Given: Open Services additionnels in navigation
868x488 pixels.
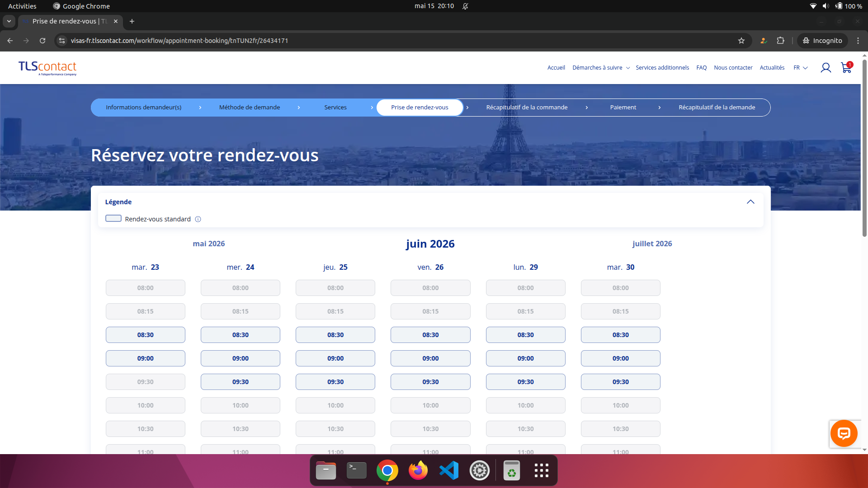Looking at the screenshot, I should 662,68.
